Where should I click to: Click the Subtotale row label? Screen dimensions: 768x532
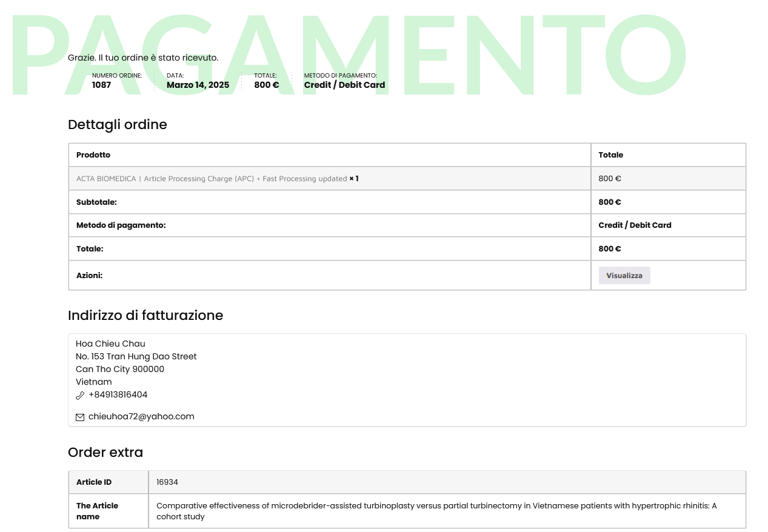96,202
